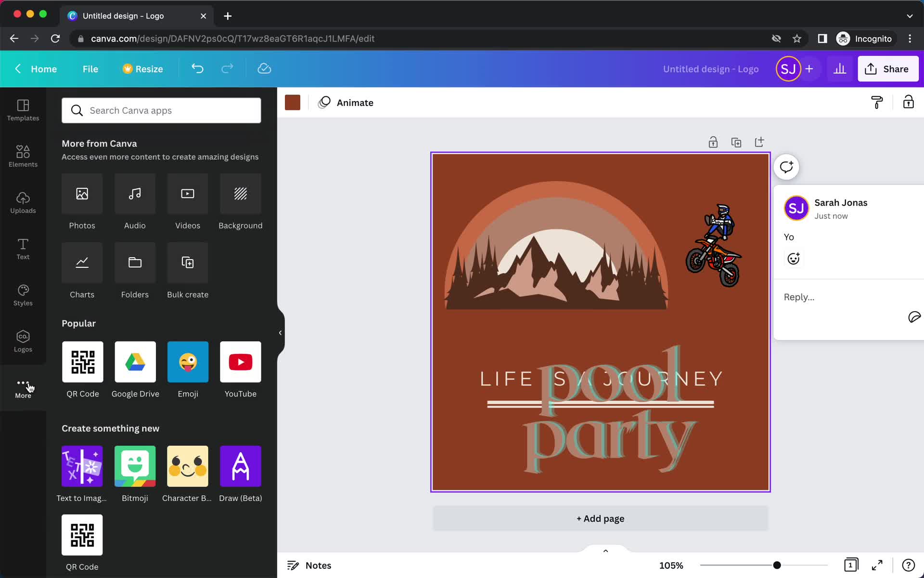
Task: Click the lock icon in the editor toolbar
Action: pyautogui.click(x=908, y=102)
